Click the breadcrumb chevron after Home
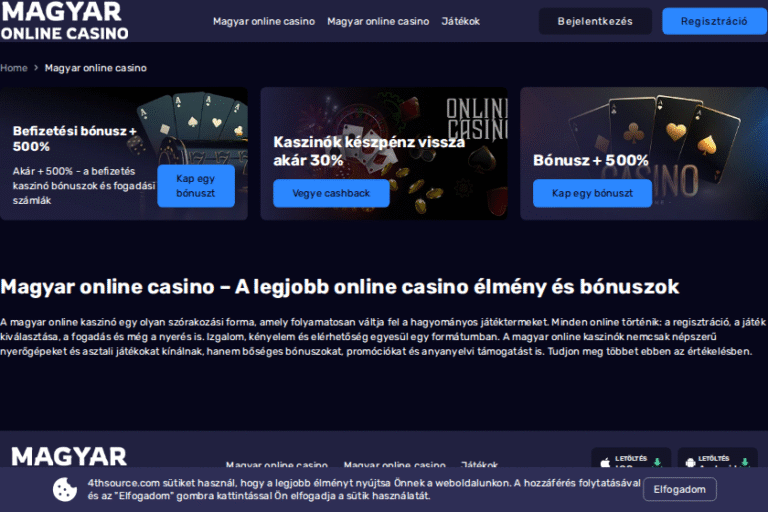This screenshot has height=512, width=768. (36, 68)
